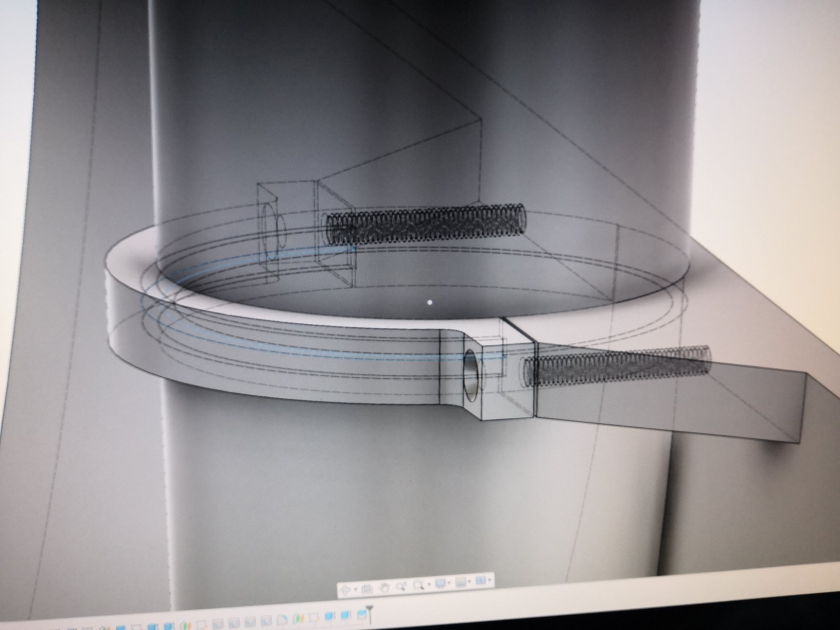Choose the Zoom magnifier tool
Image resolution: width=840 pixels, height=630 pixels.
tap(401, 586)
